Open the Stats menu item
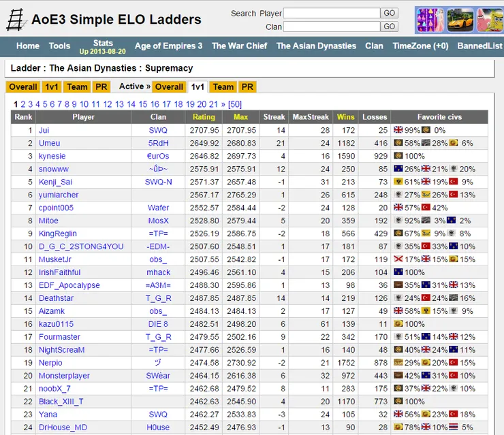This screenshot has width=504, height=435. click(103, 47)
